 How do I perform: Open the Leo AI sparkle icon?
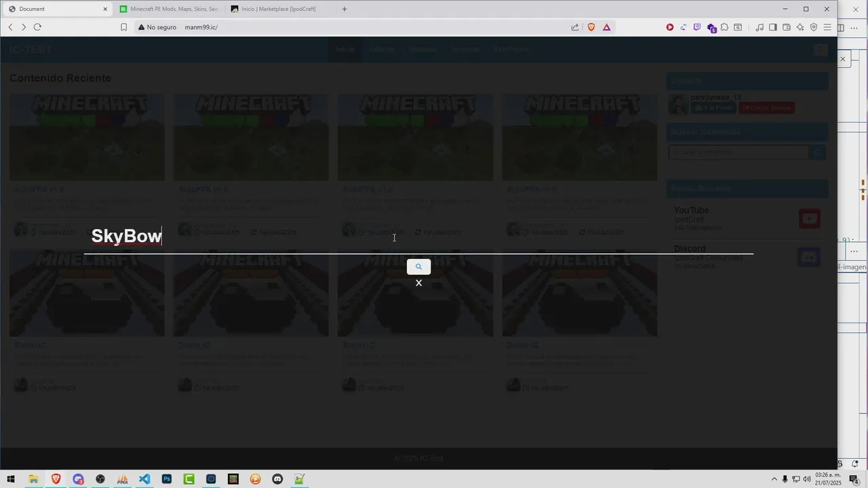pyautogui.click(x=800, y=27)
